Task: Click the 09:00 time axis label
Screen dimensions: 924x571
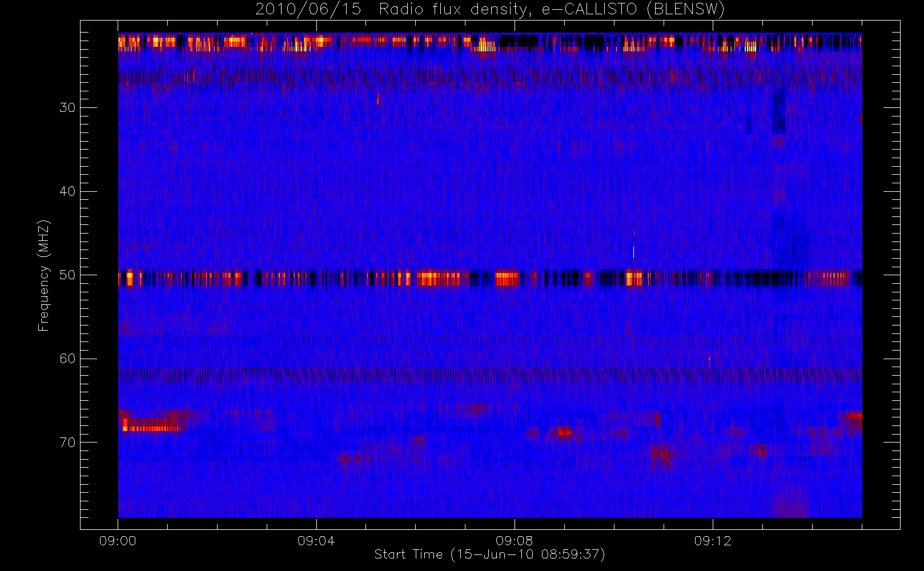Action: 118,541
